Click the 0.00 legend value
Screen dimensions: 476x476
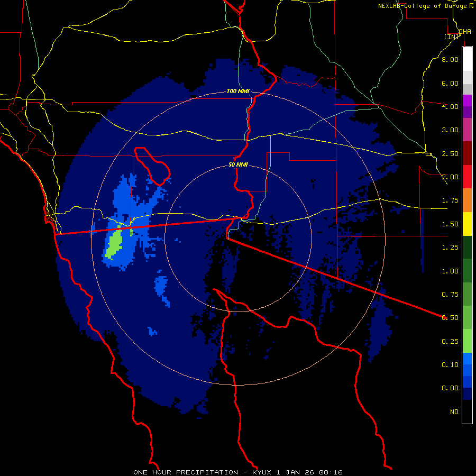[x=450, y=388]
